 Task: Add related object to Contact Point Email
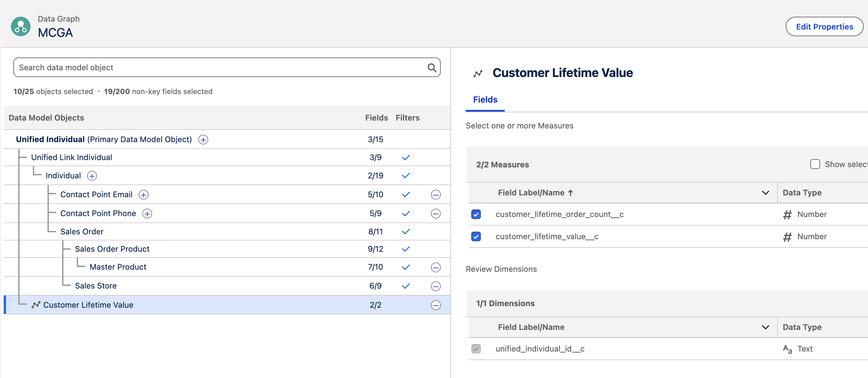(x=144, y=194)
